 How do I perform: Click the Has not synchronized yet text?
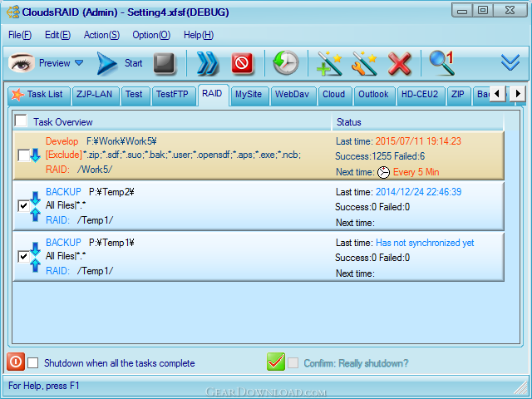click(x=425, y=243)
